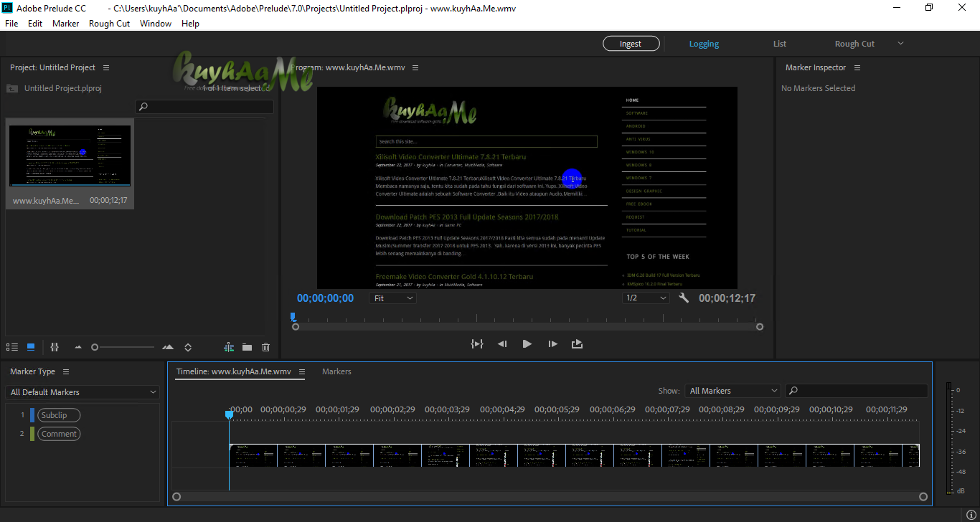
Task: Select the Timeline www.kuyhAa.Me.wmv tab
Action: (234, 371)
